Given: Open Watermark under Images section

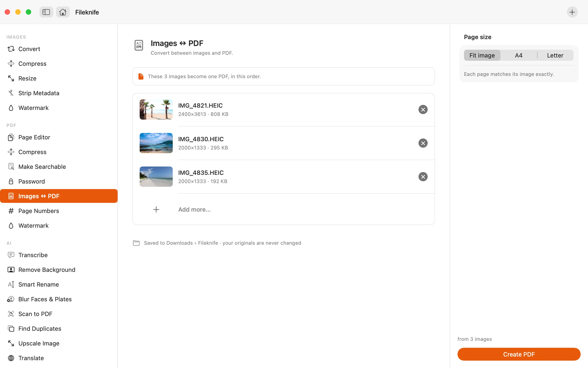Looking at the screenshot, I should coord(59,108).
